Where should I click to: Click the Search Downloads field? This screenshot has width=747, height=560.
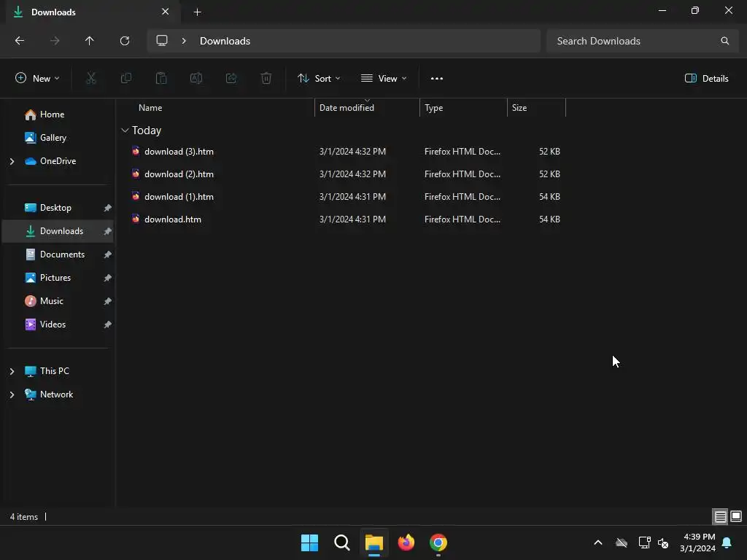(x=642, y=41)
